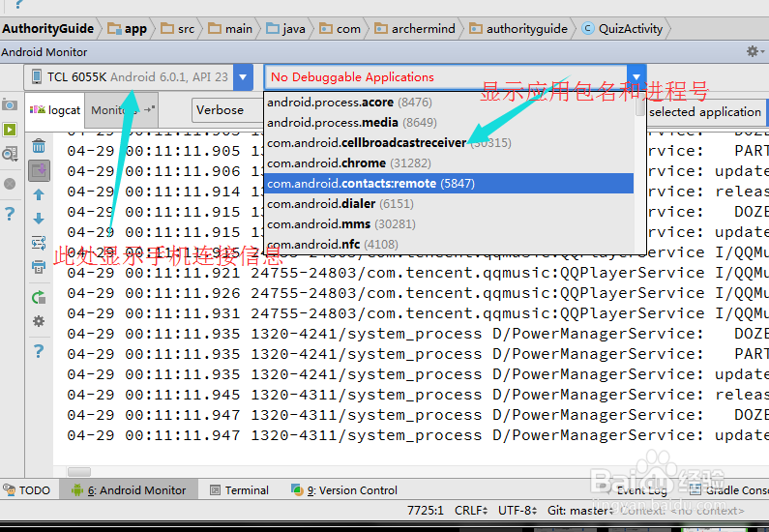Capture system information with magnifier icon
769x532 pixels.
[x=10, y=155]
